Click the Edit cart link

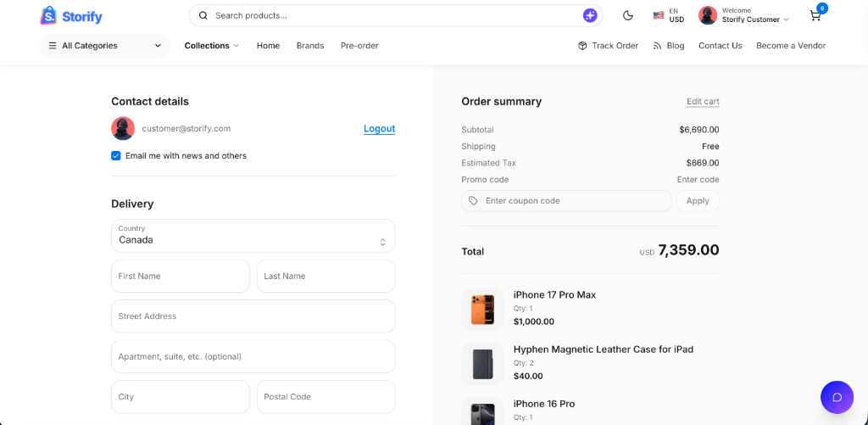(703, 102)
